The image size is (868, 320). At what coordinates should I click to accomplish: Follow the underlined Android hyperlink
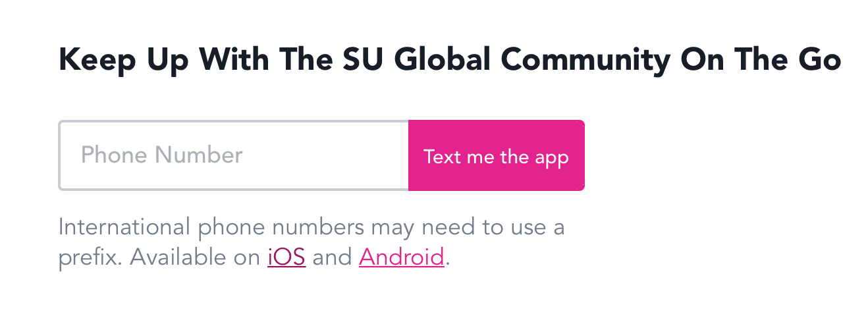coord(402,256)
